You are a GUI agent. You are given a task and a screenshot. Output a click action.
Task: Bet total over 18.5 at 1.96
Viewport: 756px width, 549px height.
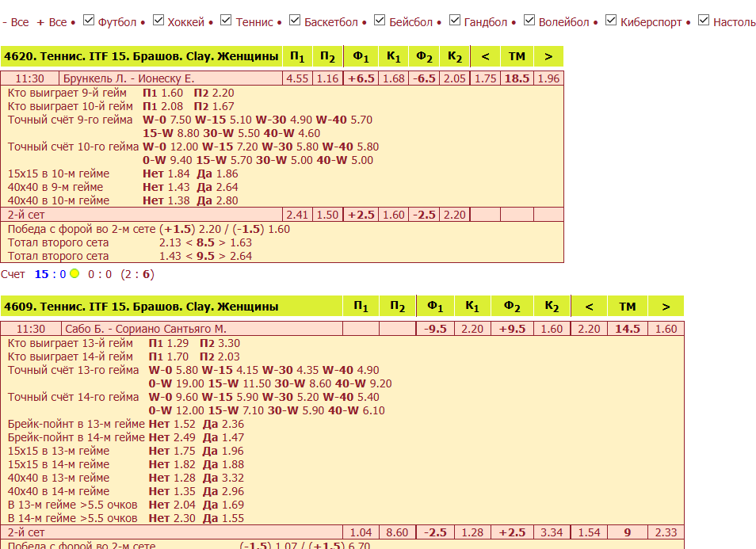(548, 78)
